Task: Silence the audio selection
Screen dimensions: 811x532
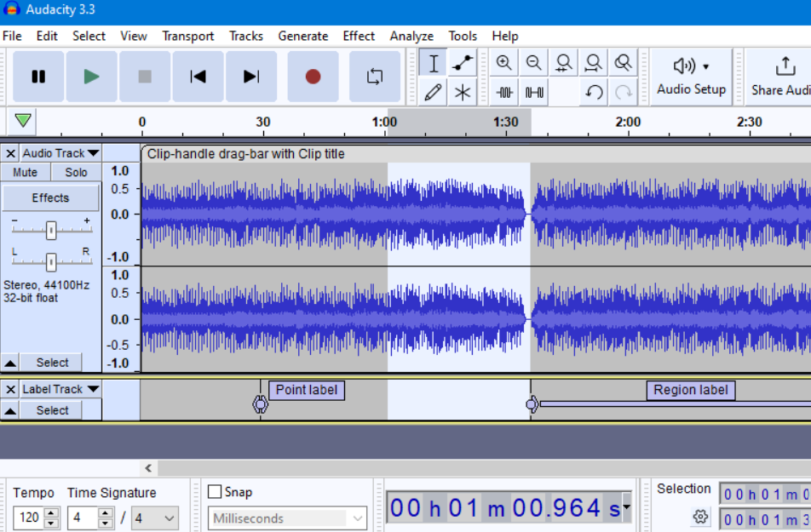Action: tap(534, 93)
